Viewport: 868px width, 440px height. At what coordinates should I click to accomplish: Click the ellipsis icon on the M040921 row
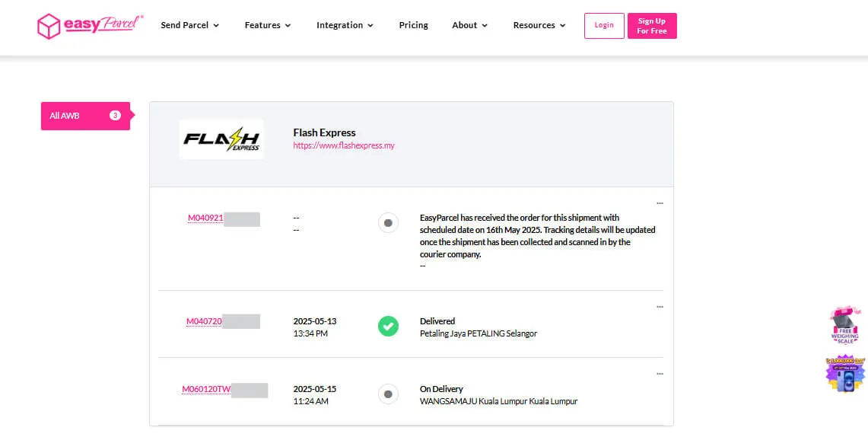click(659, 203)
